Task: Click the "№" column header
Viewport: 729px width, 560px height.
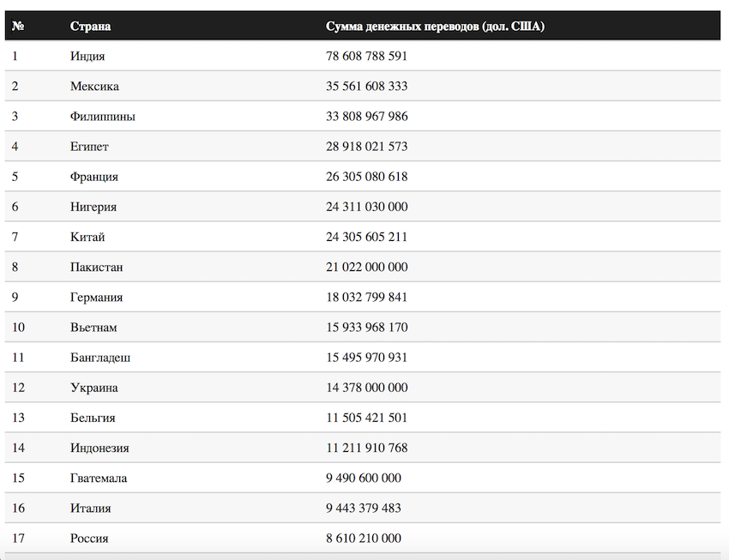Action: (17, 26)
